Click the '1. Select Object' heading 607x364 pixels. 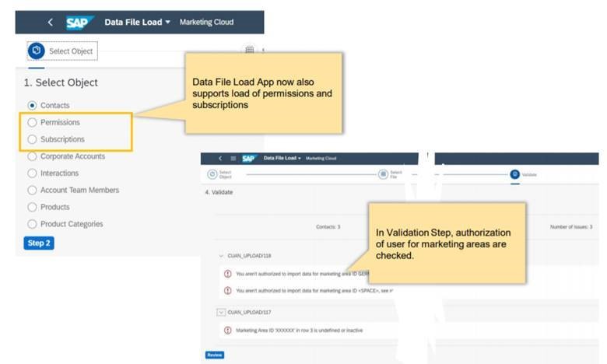[x=61, y=82]
